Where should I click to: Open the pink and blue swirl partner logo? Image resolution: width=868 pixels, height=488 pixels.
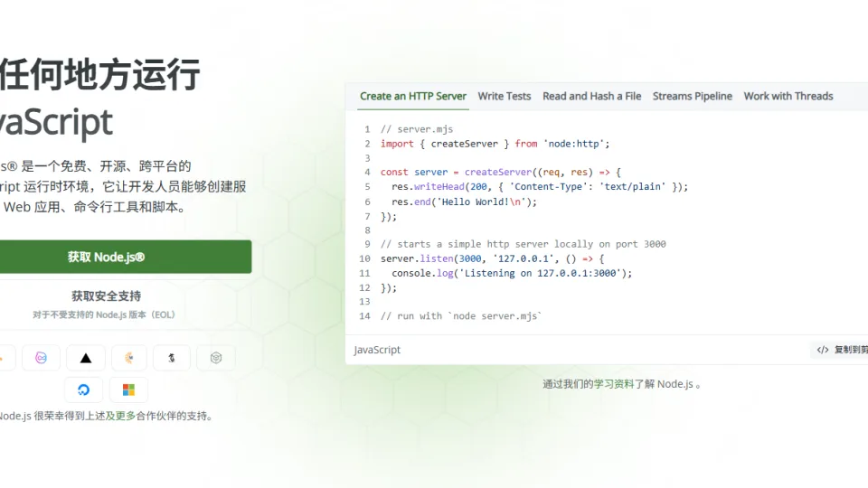point(41,358)
